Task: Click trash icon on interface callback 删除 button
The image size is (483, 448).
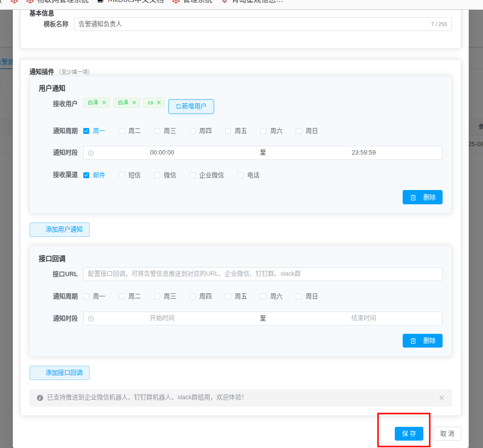Action: (x=413, y=340)
